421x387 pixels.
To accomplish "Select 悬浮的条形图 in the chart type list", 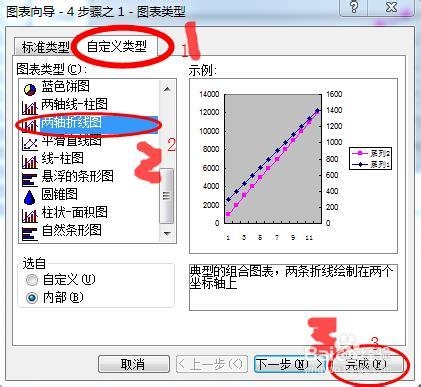I will click(x=77, y=176).
